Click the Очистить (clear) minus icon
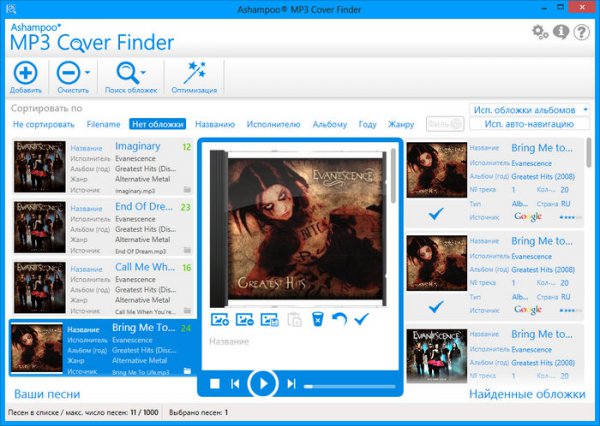Viewport: 600px width, 426px height. click(x=68, y=73)
